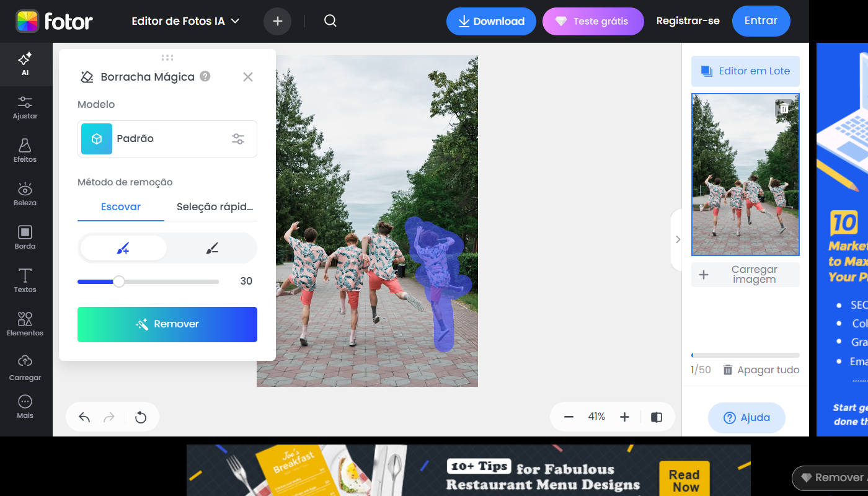Collapse the right panel with arrow
The width and height of the screenshot is (868, 496).
coord(677,239)
